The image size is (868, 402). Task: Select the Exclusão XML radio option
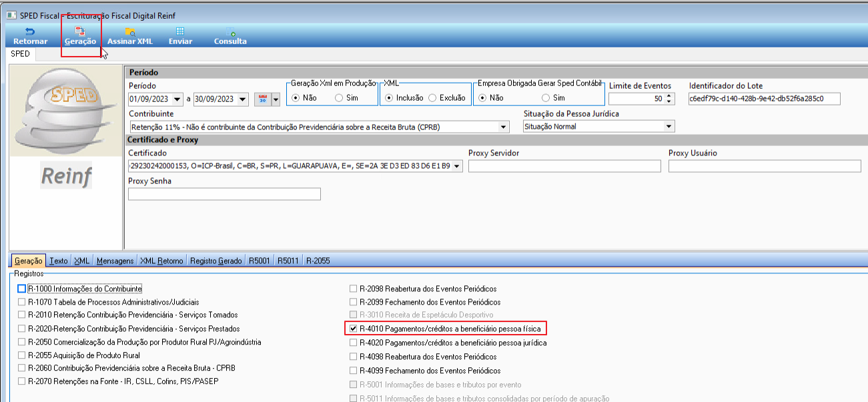tap(432, 97)
